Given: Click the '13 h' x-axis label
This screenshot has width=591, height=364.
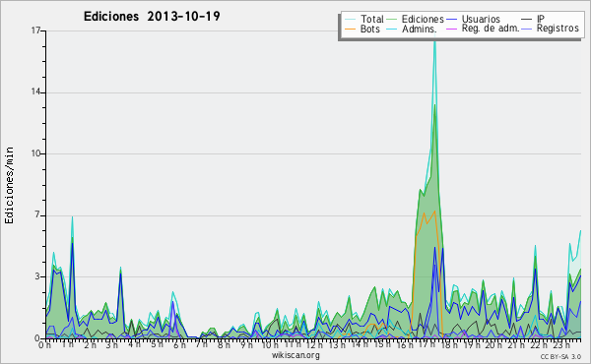Looking at the screenshot, I should [337, 344].
